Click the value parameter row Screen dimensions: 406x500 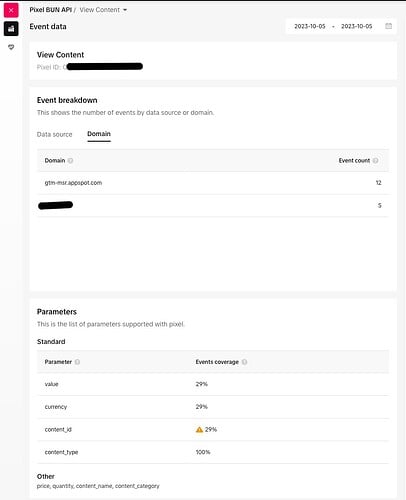[213, 384]
